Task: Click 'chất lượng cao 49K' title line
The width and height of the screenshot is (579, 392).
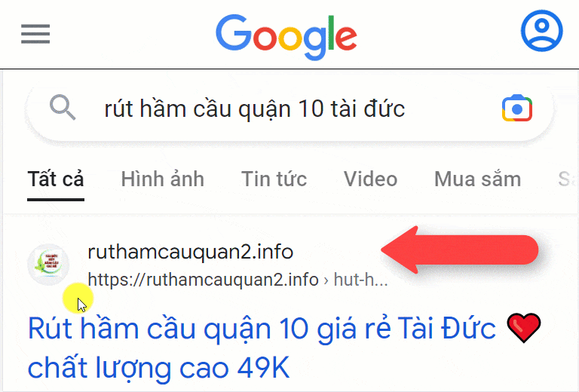Action: [159, 368]
